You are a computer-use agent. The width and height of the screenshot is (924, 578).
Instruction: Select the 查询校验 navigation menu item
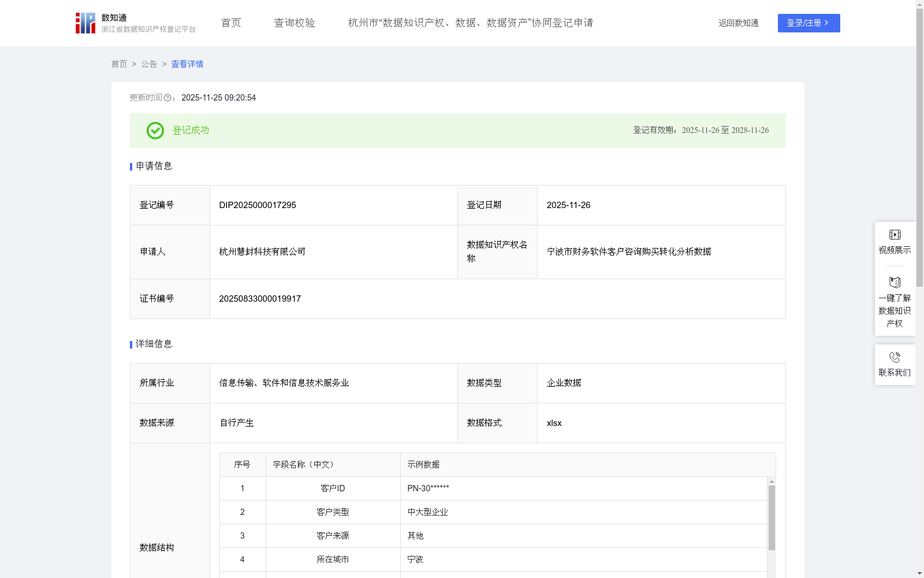[295, 23]
